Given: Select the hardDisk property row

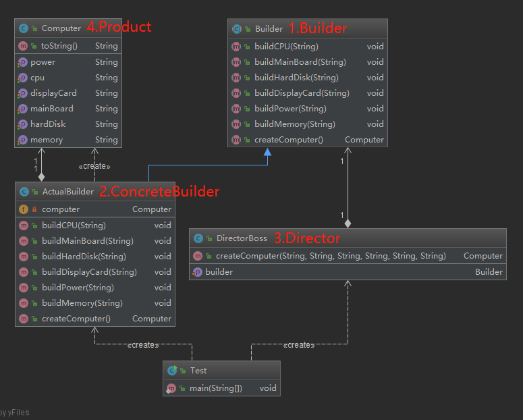Looking at the screenshot, I should coord(68,124).
